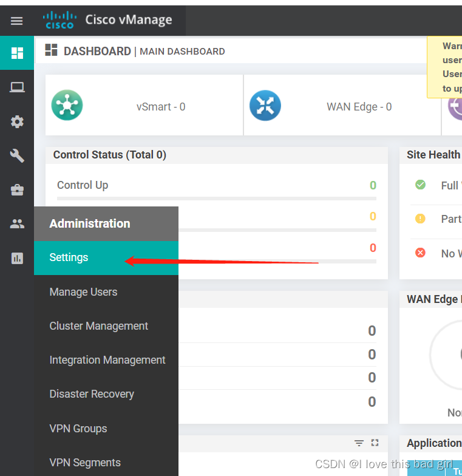
Task: Click the red No connectivity icon
Action: pos(420,253)
